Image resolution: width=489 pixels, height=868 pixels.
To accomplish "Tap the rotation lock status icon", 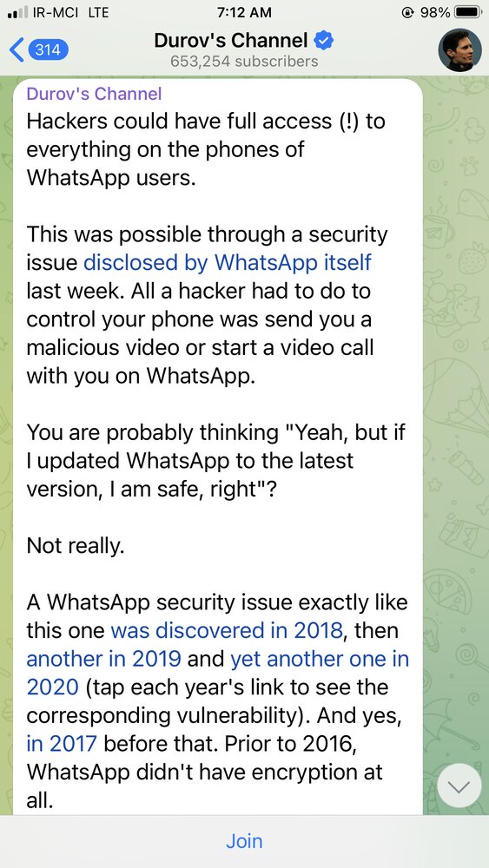I will 409,11.
